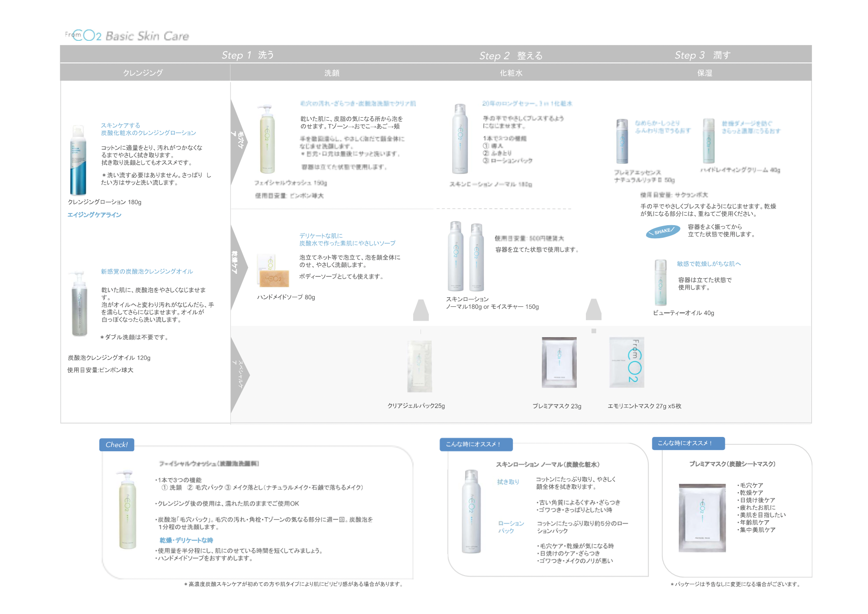This screenshot has width=868, height=614.
Task: Click the Beauty Oil 40g bottle image
Action: tap(661, 282)
